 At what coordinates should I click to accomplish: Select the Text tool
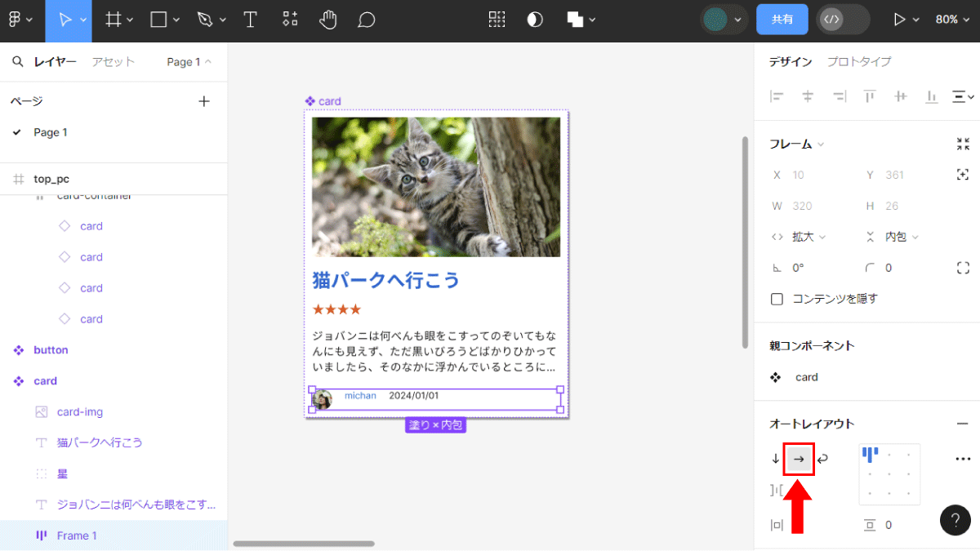coord(250,20)
